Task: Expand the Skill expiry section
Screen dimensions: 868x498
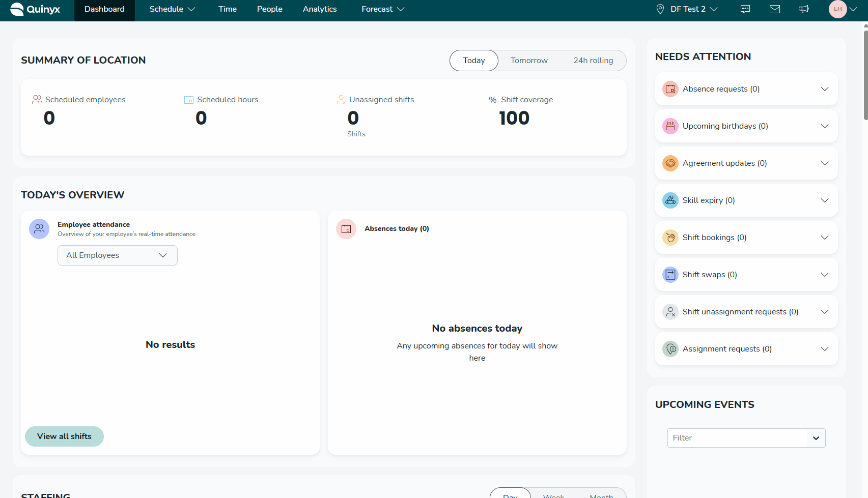Action: (824, 200)
